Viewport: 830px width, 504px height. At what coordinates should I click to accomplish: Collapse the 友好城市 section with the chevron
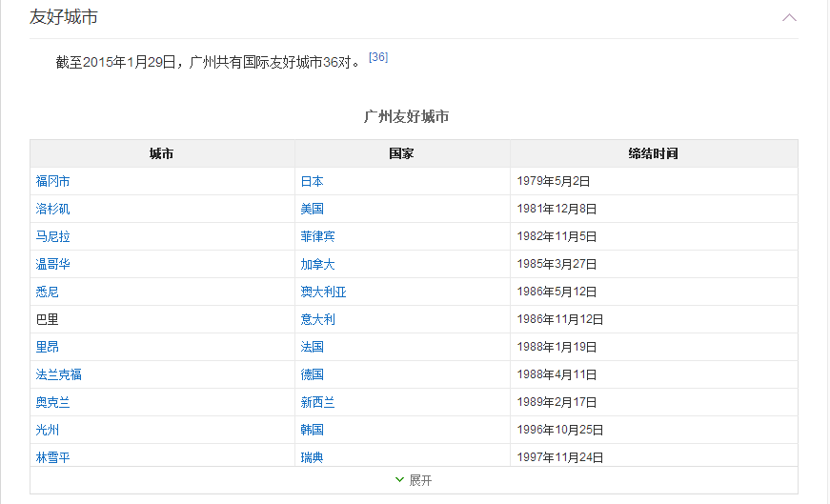[x=789, y=17]
